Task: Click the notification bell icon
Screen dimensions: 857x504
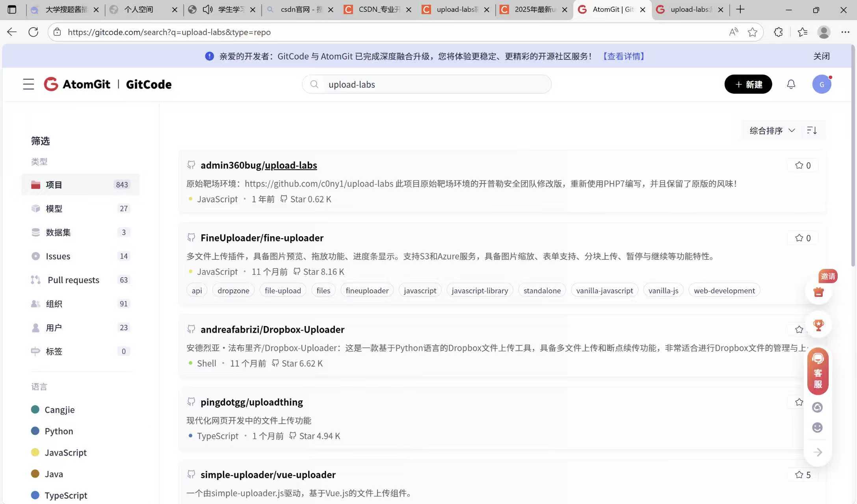Action: (x=791, y=84)
